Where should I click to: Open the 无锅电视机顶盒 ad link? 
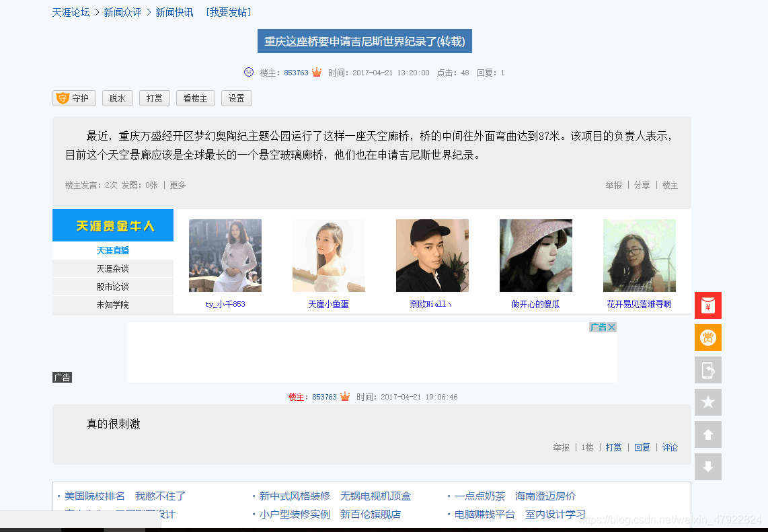(x=376, y=496)
